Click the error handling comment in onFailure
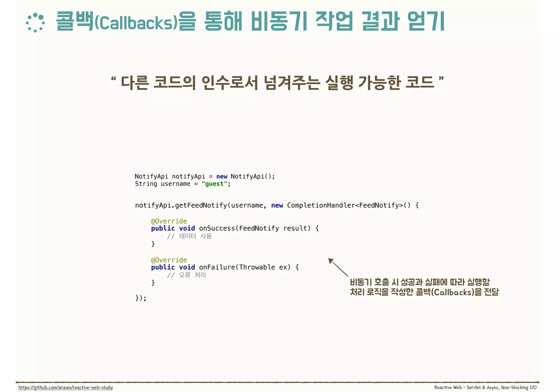555x392 pixels. [x=186, y=275]
